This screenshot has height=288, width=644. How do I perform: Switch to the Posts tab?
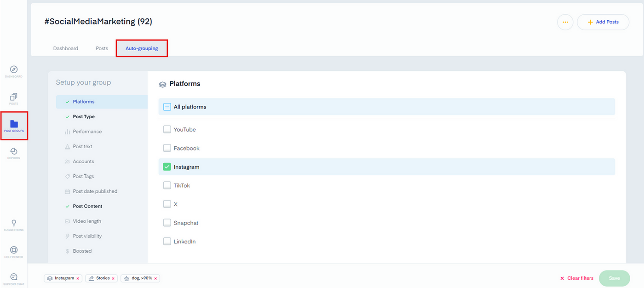pyautogui.click(x=102, y=48)
